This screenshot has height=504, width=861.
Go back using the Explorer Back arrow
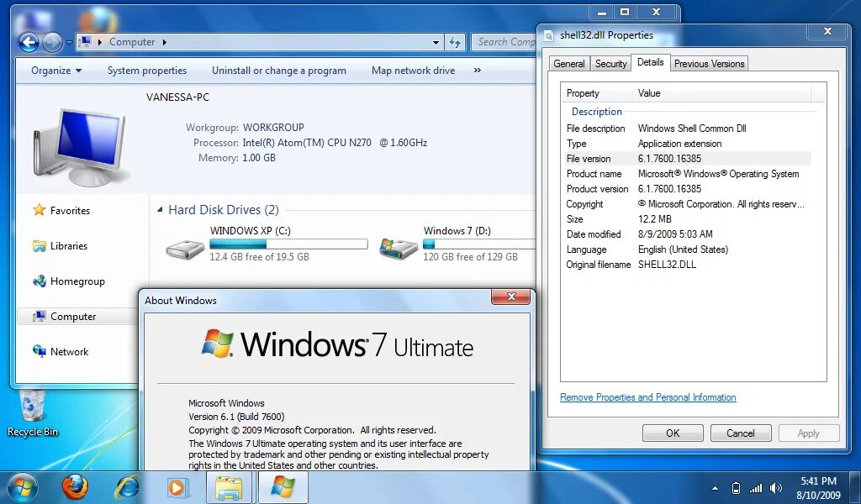coord(29,42)
